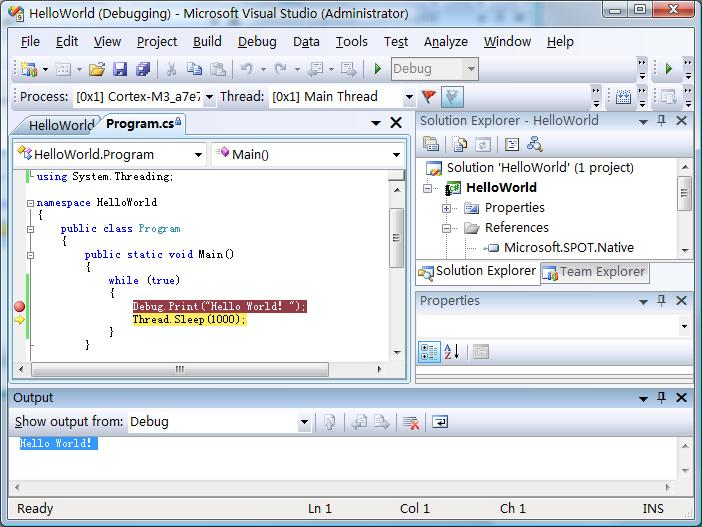Toggle Word Wrap in Output panel

tap(440, 422)
